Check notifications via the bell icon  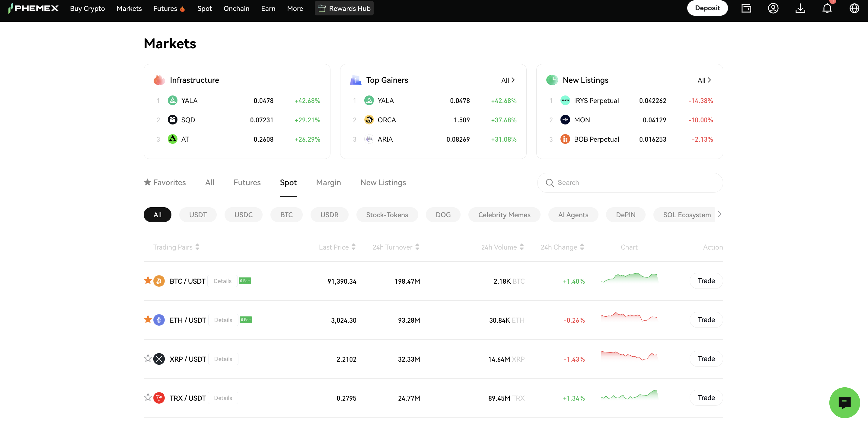click(827, 8)
